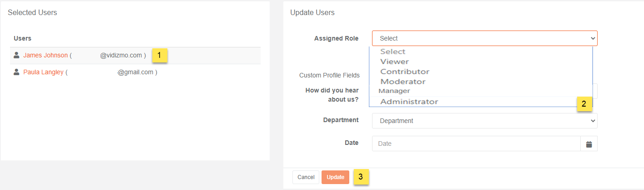Expand the Department dropdown
This screenshot has width=644, height=190.
(485, 121)
